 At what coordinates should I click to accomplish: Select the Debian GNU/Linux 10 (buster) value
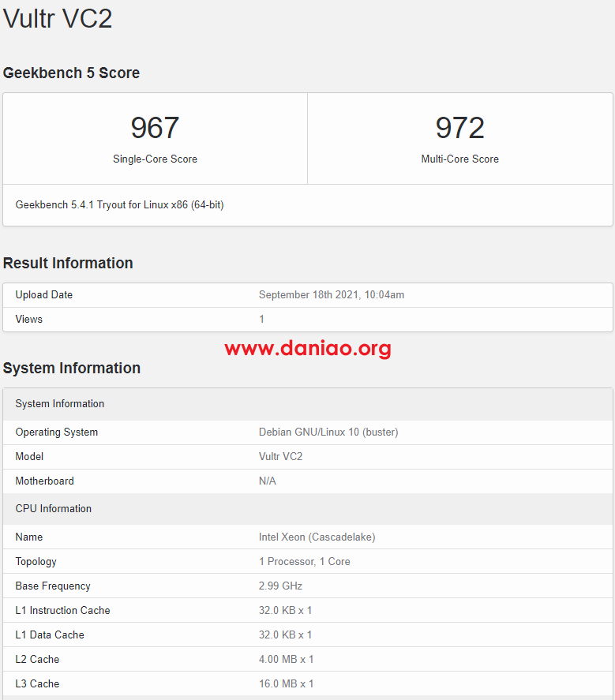[x=328, y=432]
